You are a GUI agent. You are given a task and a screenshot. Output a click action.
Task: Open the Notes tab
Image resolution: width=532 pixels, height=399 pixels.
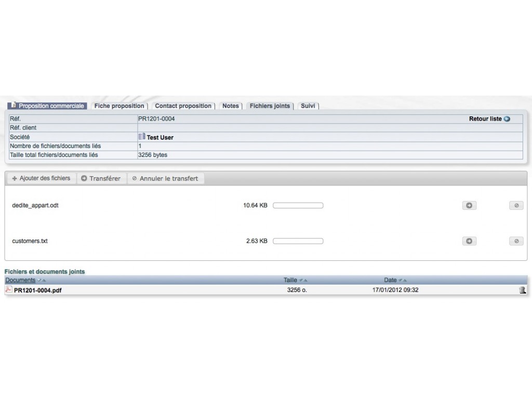[231, 106]
